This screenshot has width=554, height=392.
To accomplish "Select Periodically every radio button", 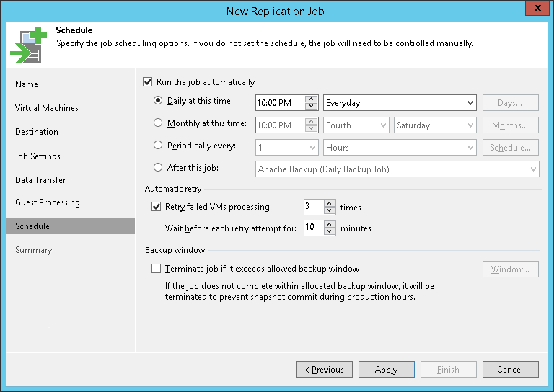I will 159,146.
